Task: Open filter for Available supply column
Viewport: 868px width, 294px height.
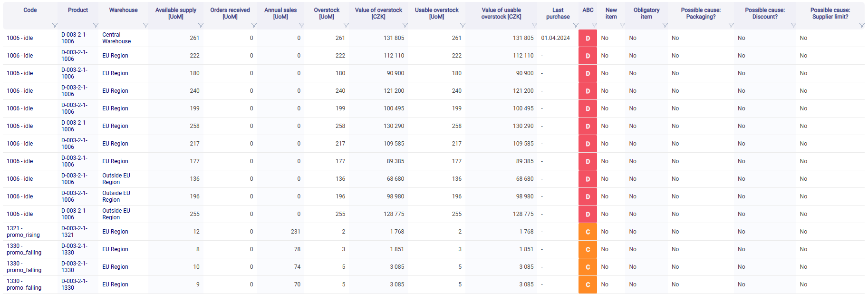Action: click(201, 25)
